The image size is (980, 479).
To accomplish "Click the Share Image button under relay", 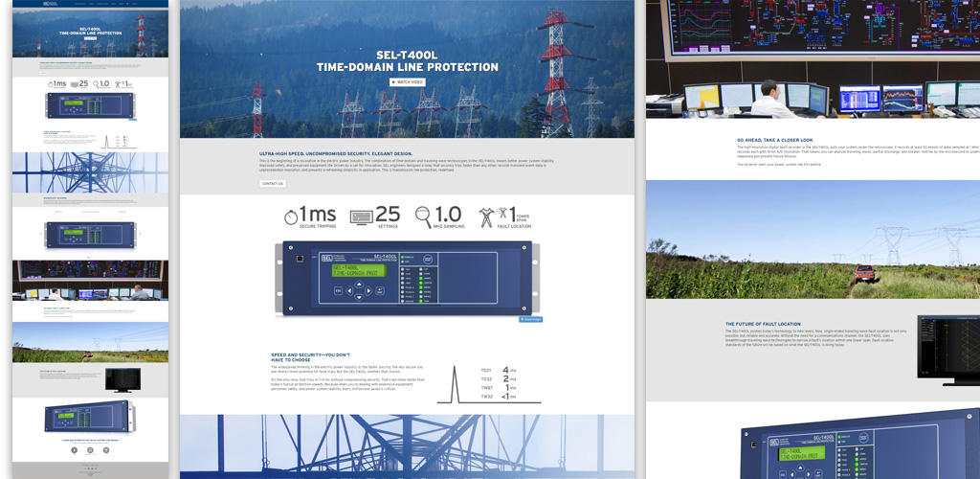I will pos(530,319).
